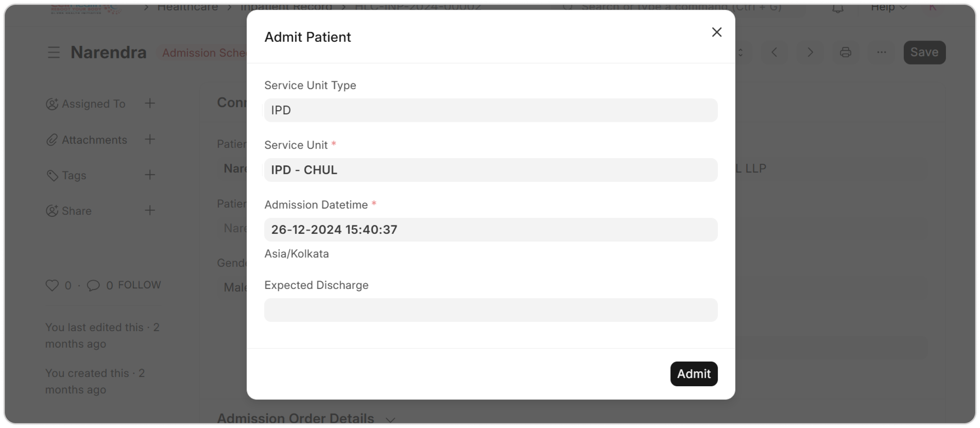
Task: Add a new attachment
Action: click(x=150, y=139)
